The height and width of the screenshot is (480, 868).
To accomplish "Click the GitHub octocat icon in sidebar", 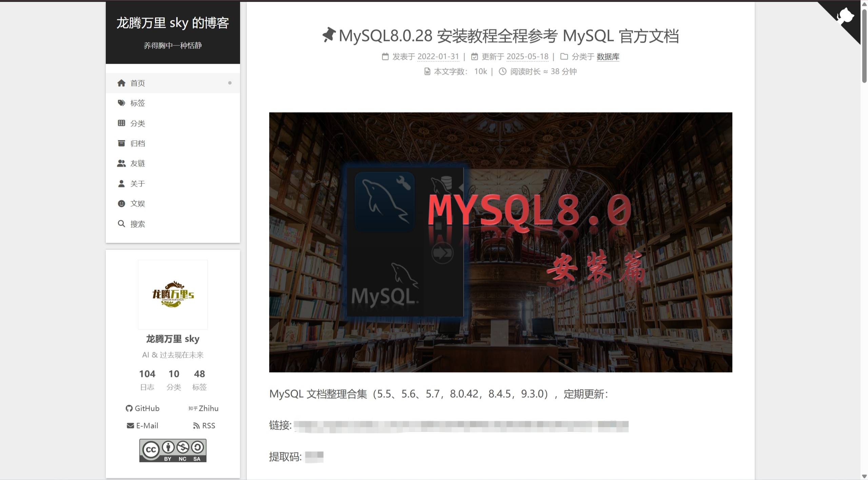I will click(x=129, y=408).
